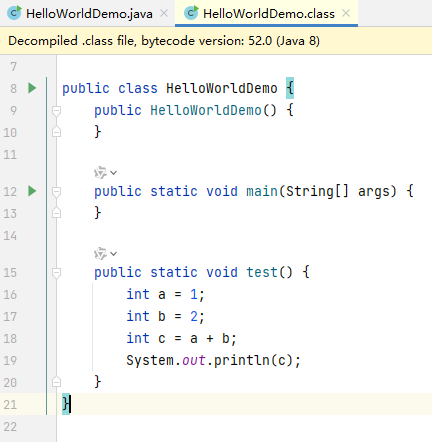The width and height of the screenshot is (432, 442).
Task: Click the 'int c = a + b;' statement
Action: coord(181,339)
